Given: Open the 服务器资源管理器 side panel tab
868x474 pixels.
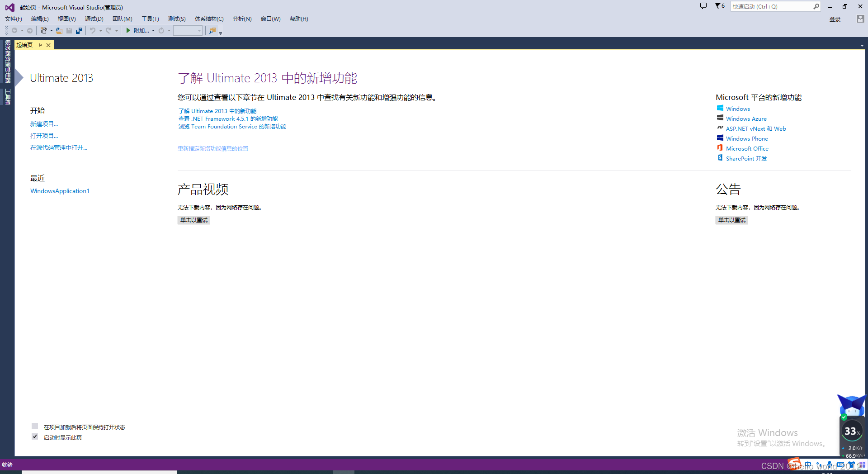Looking at the screenshot, I should coord(7,62).
